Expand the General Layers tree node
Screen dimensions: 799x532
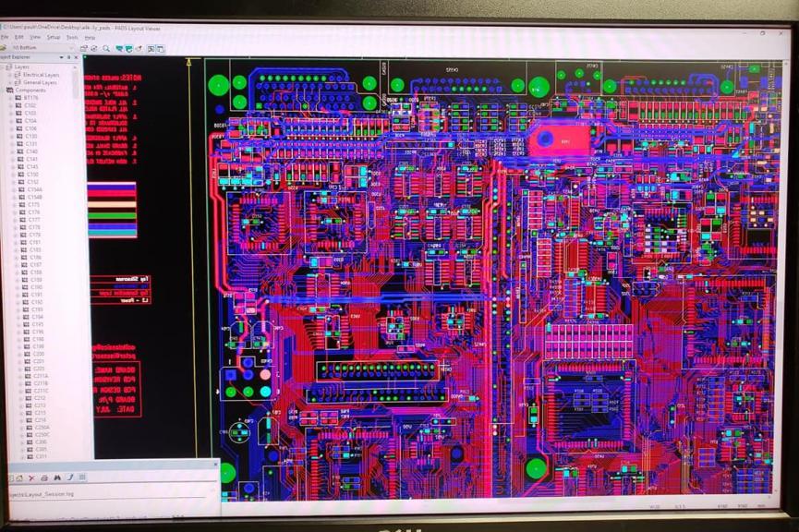[11, 82]
